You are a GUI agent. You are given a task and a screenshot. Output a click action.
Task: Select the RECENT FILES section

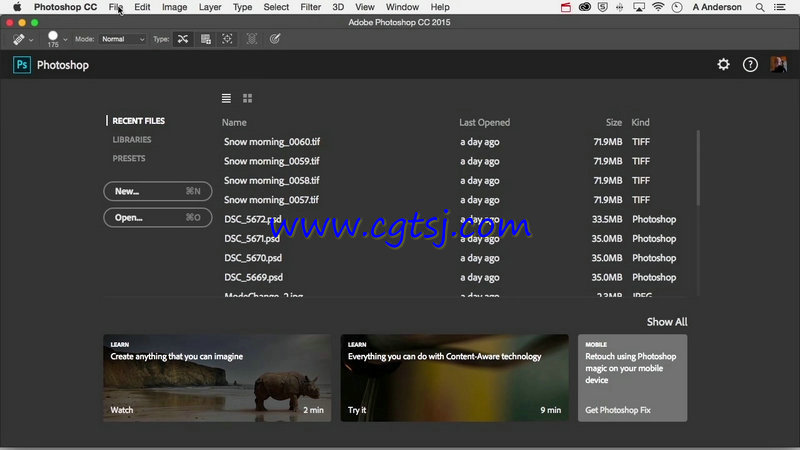point(138,121)
